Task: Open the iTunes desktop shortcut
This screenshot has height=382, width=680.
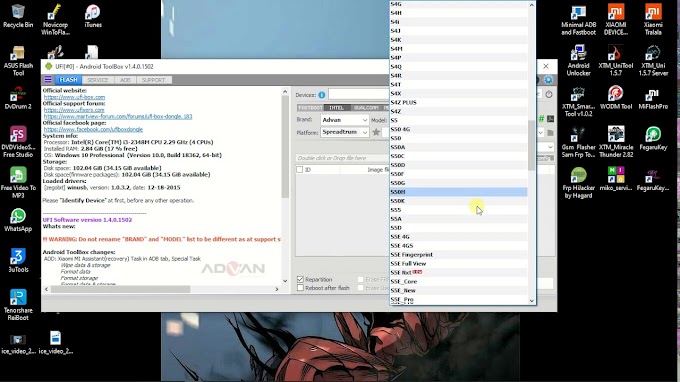Action: [x=92, y=16]
